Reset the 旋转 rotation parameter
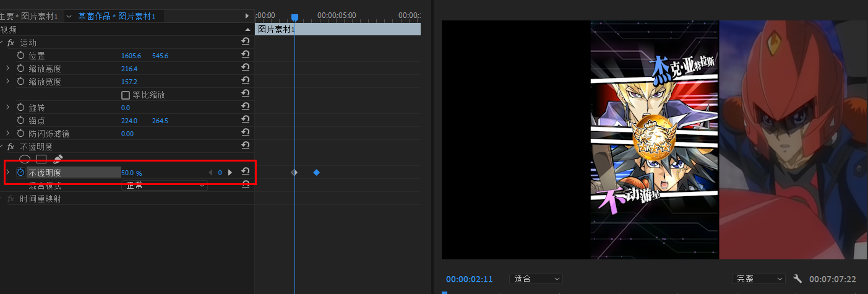868x294 pixels. [x=246, y=106]
